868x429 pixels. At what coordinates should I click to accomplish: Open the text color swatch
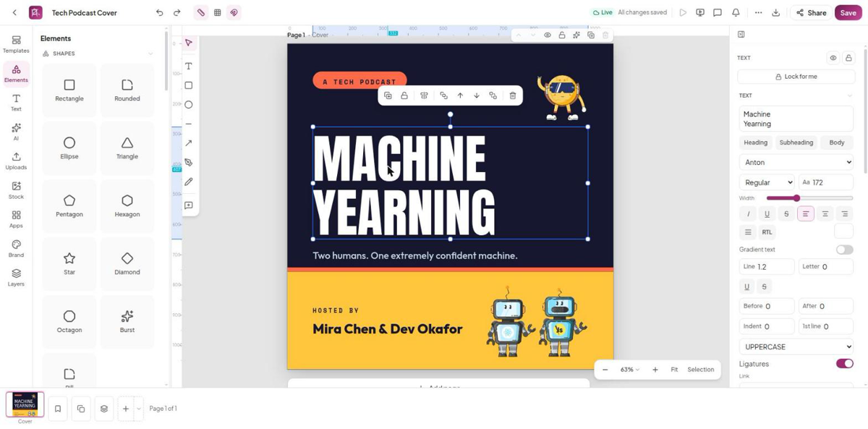coord(844,232)
